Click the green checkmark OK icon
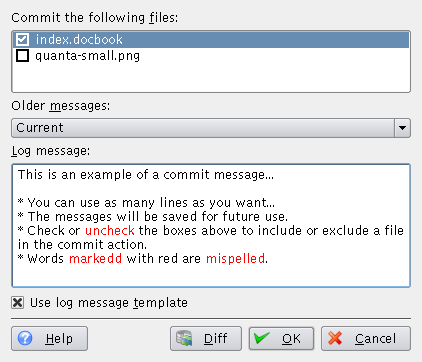 pos(262,338)
